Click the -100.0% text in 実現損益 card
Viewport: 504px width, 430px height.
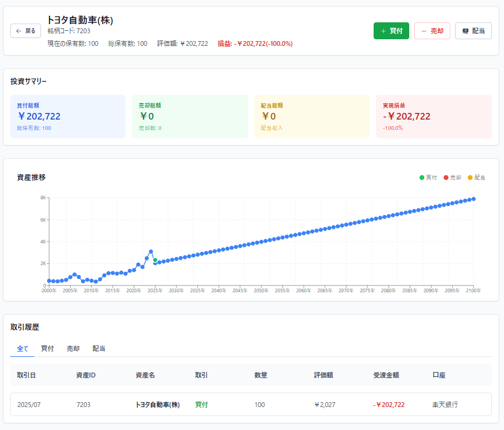tap(392, 128)
